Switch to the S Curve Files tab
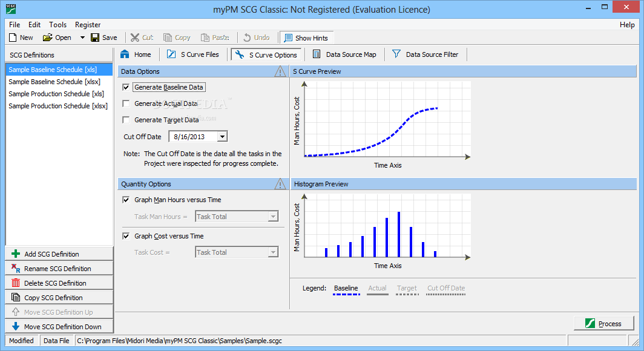Viewport: 644px width, 351px height. click(193, 54)
